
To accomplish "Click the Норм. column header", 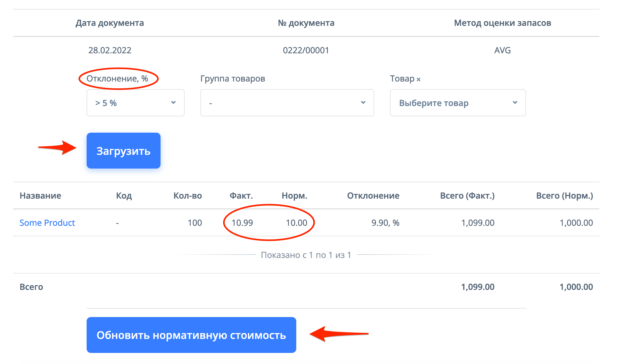I will click(294, 196).
